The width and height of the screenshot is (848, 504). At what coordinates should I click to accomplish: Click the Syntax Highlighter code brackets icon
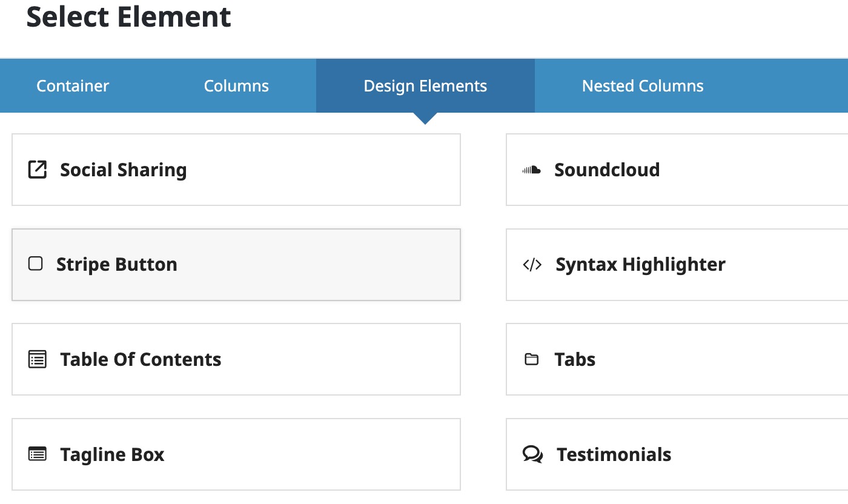coord(532,264)
